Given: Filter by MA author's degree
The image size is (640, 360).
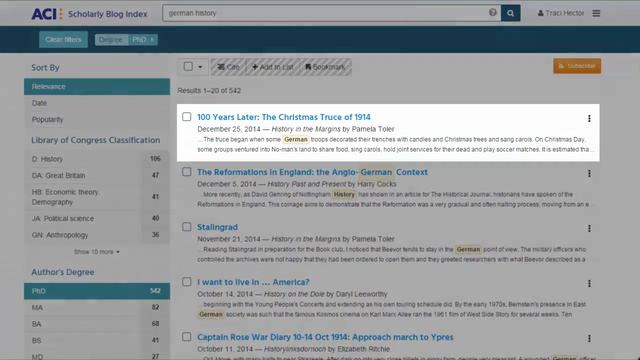Looking at the screenshot, I should coord(97,307).
